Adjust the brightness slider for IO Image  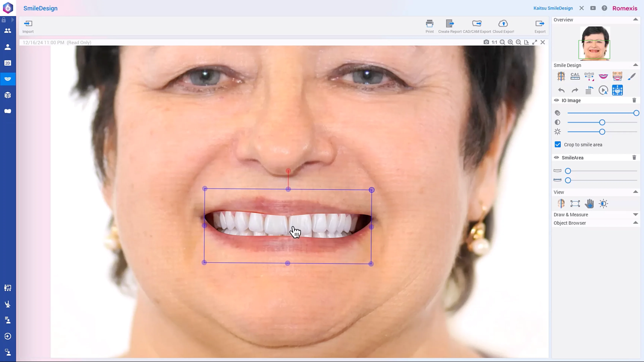coord(602,132)
